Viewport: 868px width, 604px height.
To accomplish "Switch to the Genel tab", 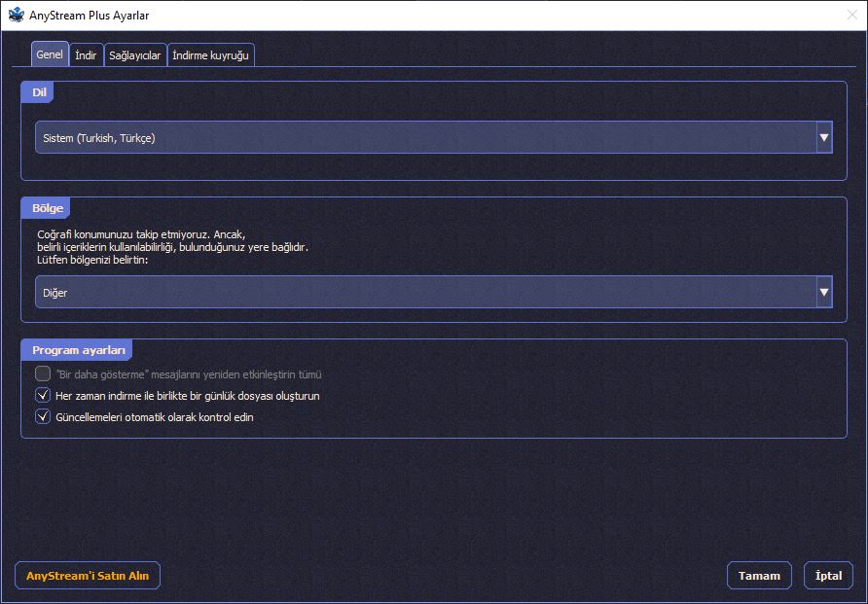I will (50, 54).
